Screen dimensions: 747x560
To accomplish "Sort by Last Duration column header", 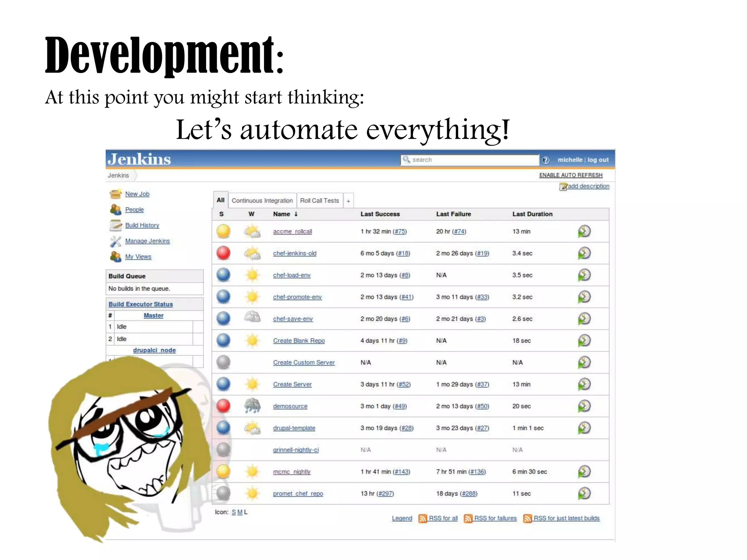I will 532,214.
